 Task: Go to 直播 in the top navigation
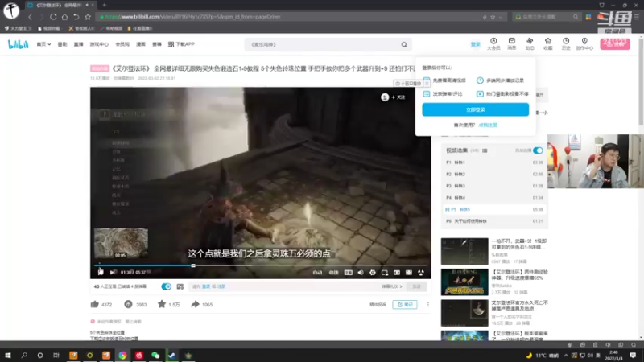pyautogui.click(x=78, y=44)
